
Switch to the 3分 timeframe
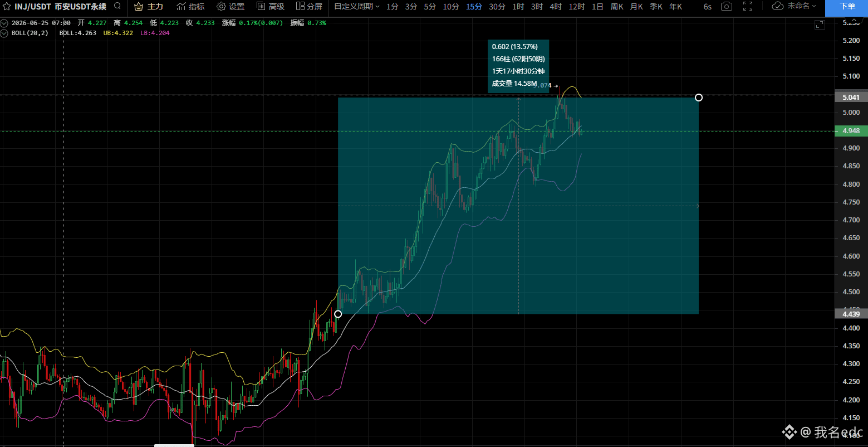tap(411, 7)
